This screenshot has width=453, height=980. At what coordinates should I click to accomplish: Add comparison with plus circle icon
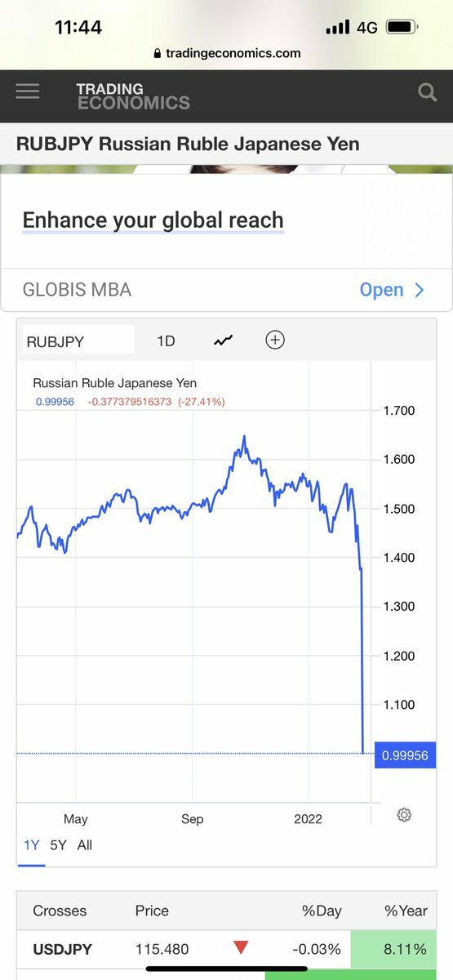coord(275,340)
